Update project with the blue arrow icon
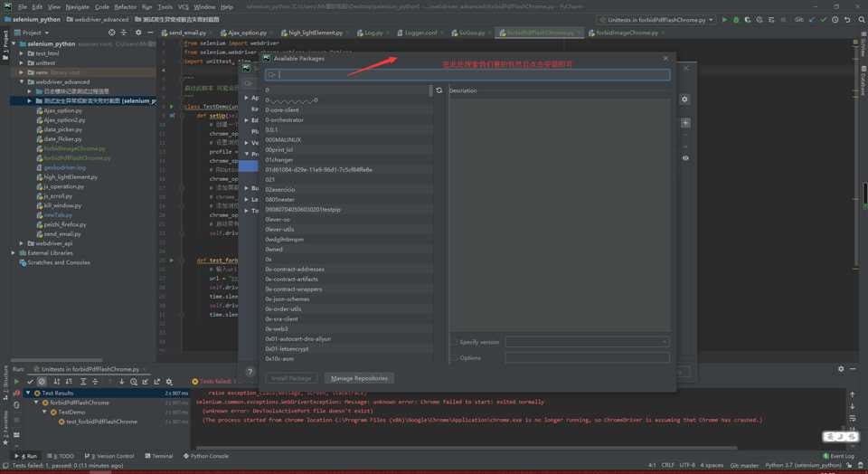 click(x=812, y=19)
